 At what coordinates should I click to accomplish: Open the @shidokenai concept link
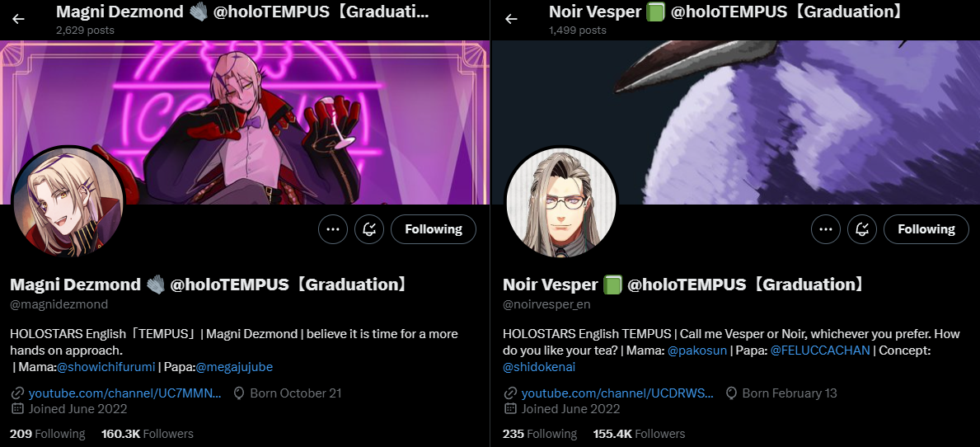click(x=539, y=367)
